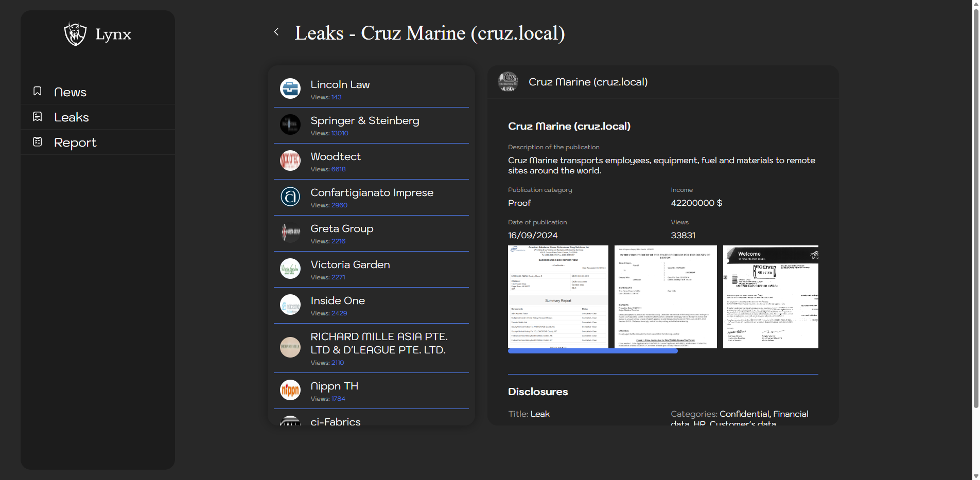Select the RICHARD MILLE ASIA PTE. LTD entry
The width and height of the screenshot is (980, 480).
(378, 343)
